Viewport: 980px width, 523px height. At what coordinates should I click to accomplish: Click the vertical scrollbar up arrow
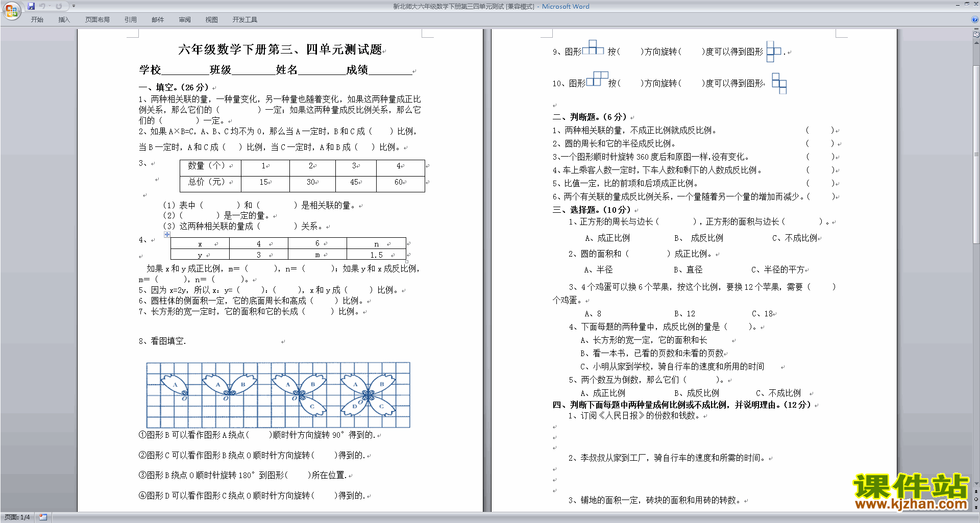point(976,43)
